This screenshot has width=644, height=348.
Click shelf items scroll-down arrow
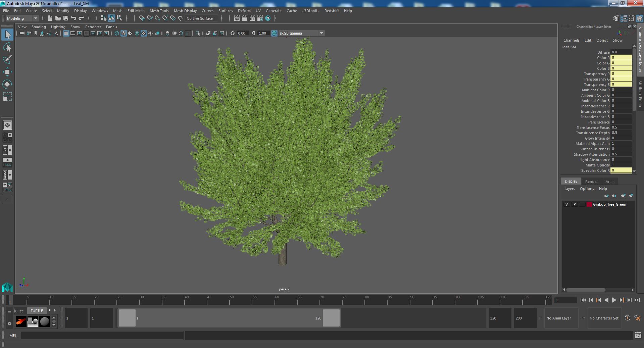54,325
